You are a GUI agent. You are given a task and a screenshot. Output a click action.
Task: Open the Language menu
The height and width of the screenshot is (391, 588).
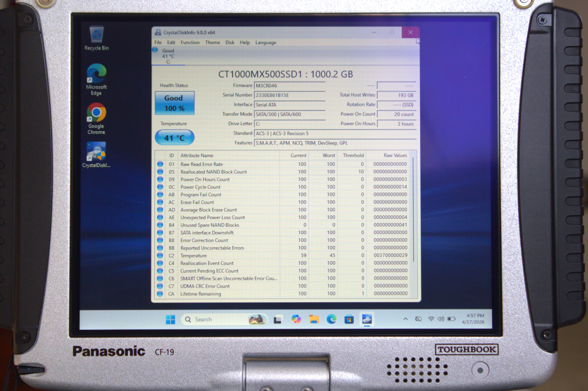coord(266,43)
